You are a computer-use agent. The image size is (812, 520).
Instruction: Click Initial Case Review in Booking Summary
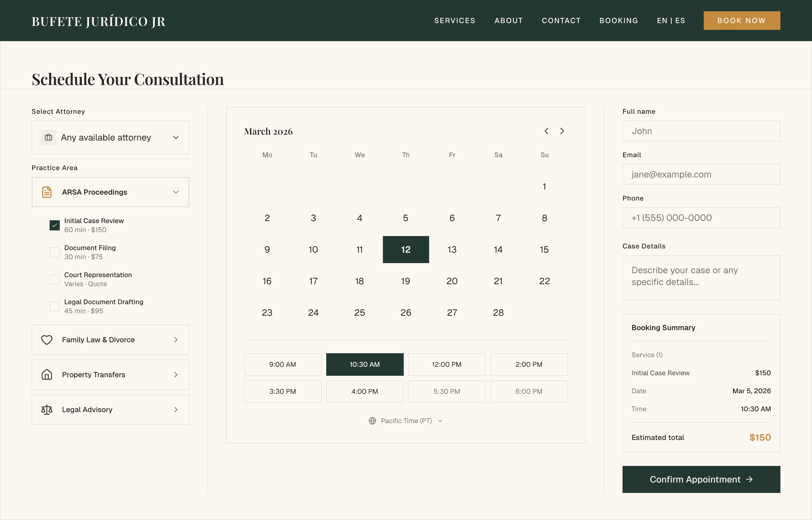[660, 373]
